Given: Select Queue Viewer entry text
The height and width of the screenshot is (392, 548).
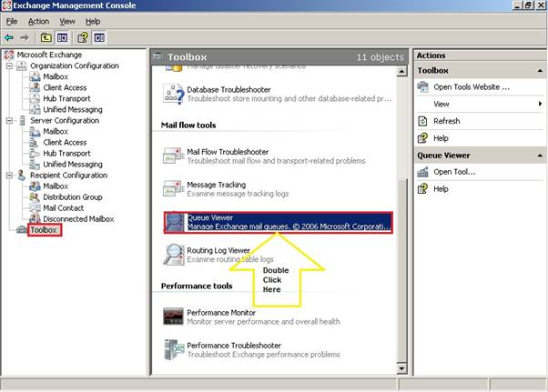Looking at the screenshot, I should (210, 217).
